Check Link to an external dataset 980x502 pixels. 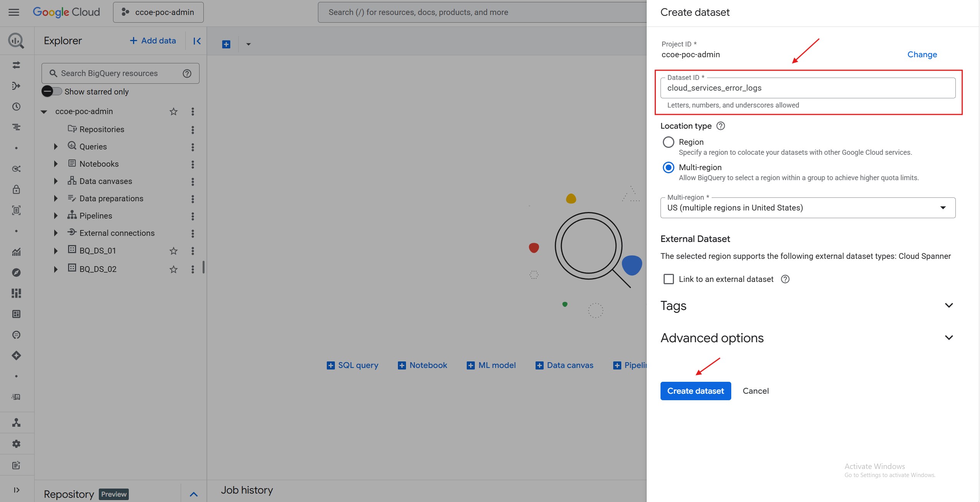click(669, 279)
